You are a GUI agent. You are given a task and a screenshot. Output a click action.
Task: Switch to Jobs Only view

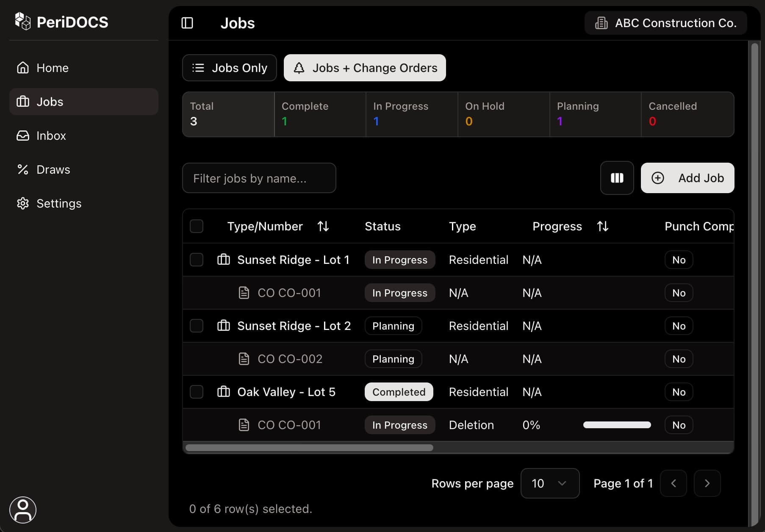coord(229,68)
